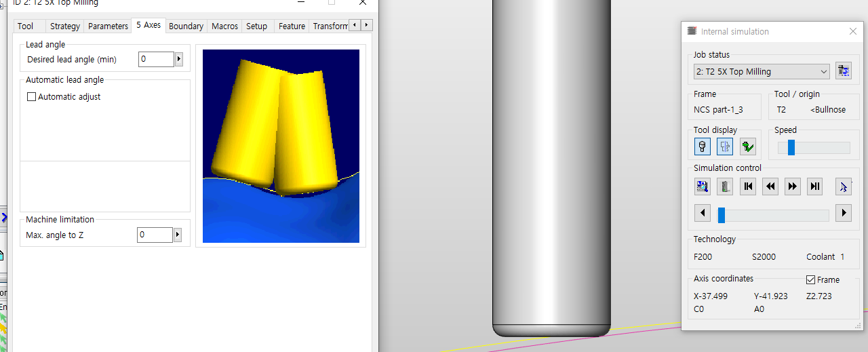Open the job list icon beside Job status
Image resolution: width=868 pixels, height=352 pixels.
(843, 71)
